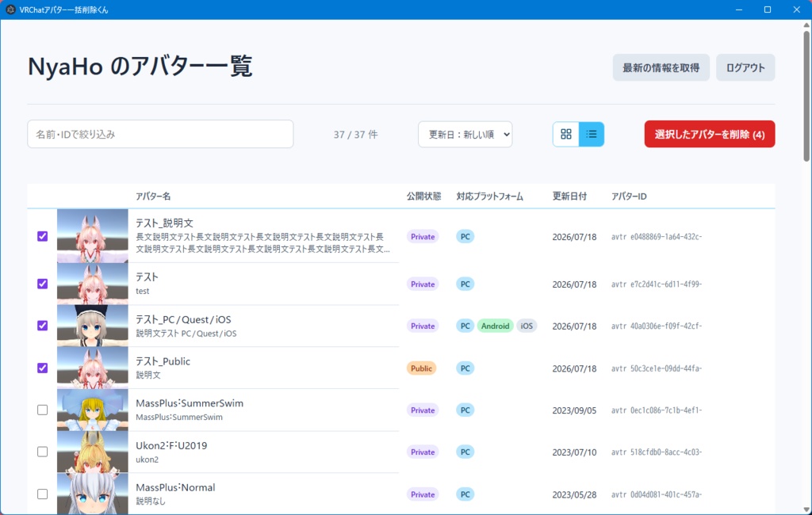Click avatar ID avtr 0ec1c086-7c1b-4ef1-
The height and width of the screenshot is (515, 812).
coord(657,410)
